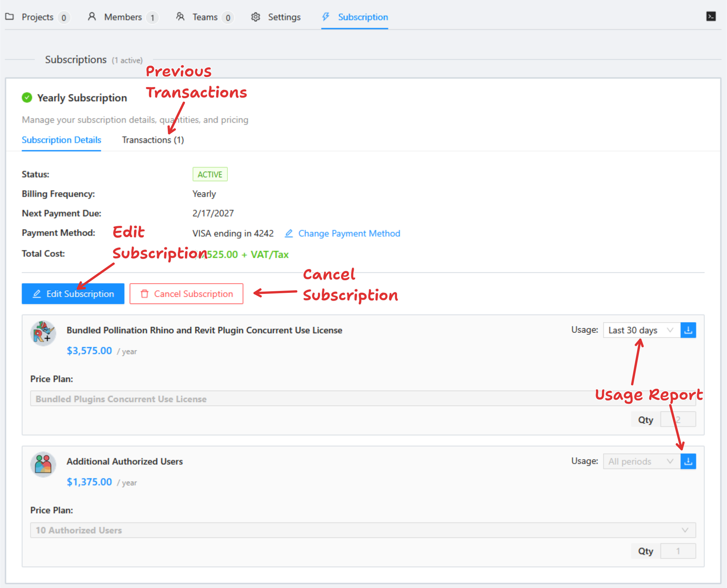Click the terminal console icon top right

tap(711, 16)
